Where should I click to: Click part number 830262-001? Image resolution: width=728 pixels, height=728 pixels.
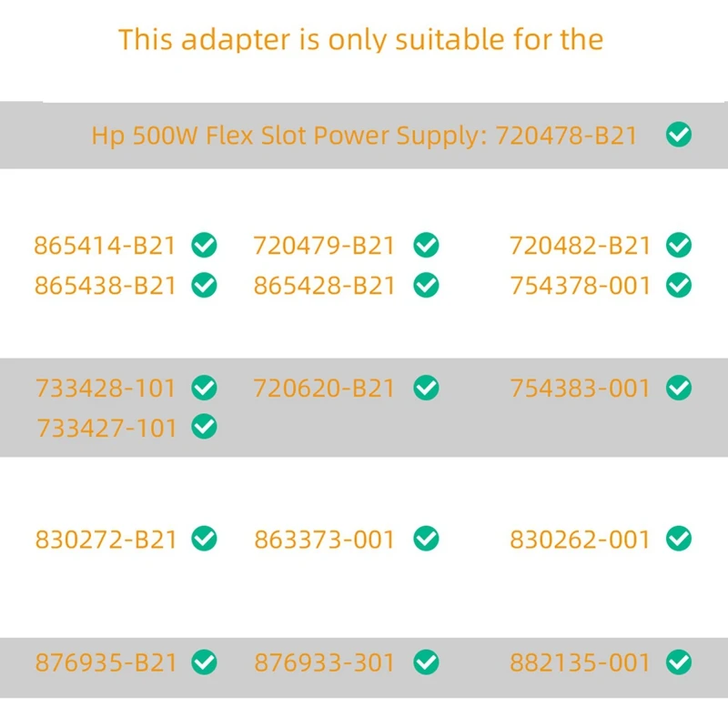581,540
